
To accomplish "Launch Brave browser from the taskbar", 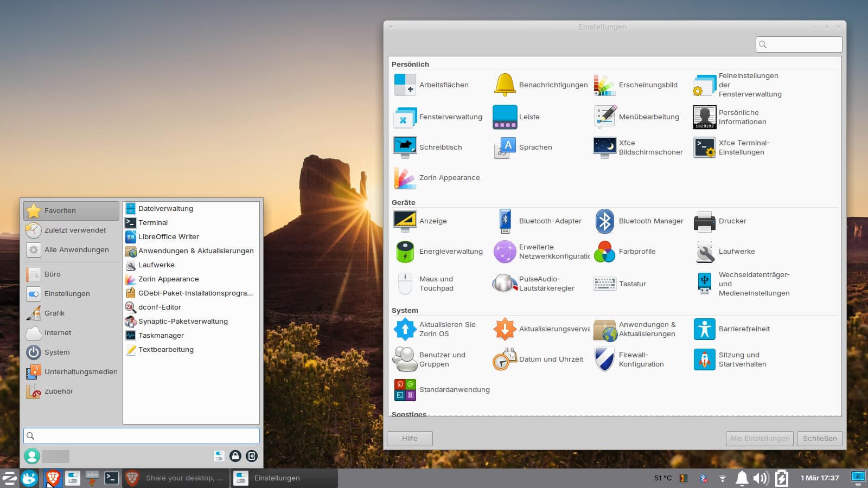I will 53,478.
